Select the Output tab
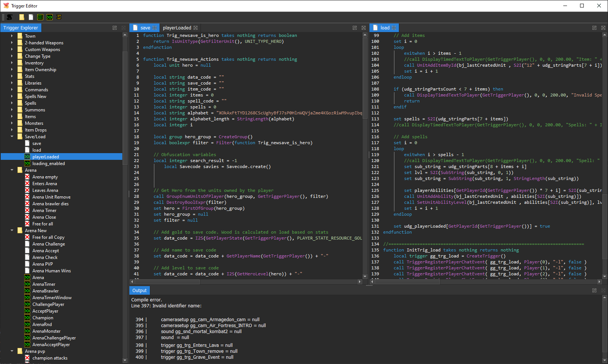The image size is (608, 364). pos(139,291)
